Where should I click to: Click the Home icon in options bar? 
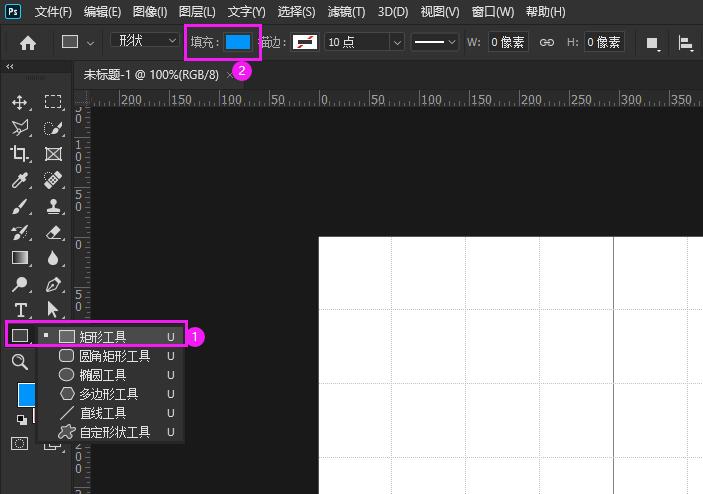point(28,43)
